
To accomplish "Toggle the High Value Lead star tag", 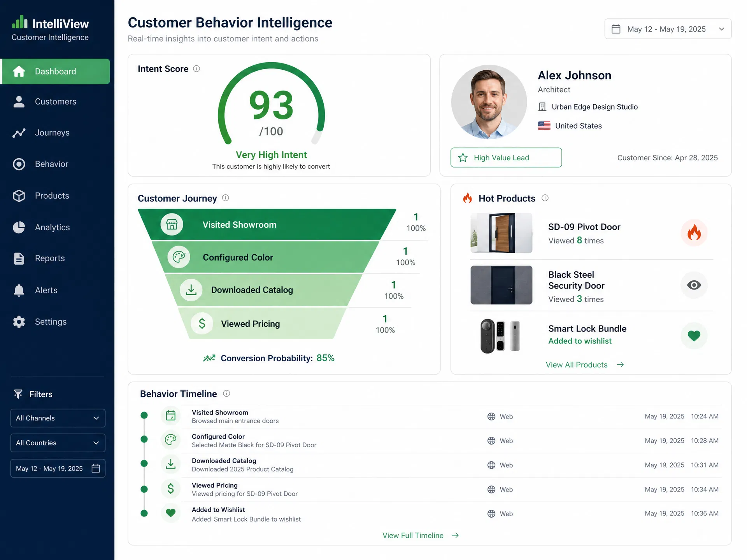I will point(506,157).
